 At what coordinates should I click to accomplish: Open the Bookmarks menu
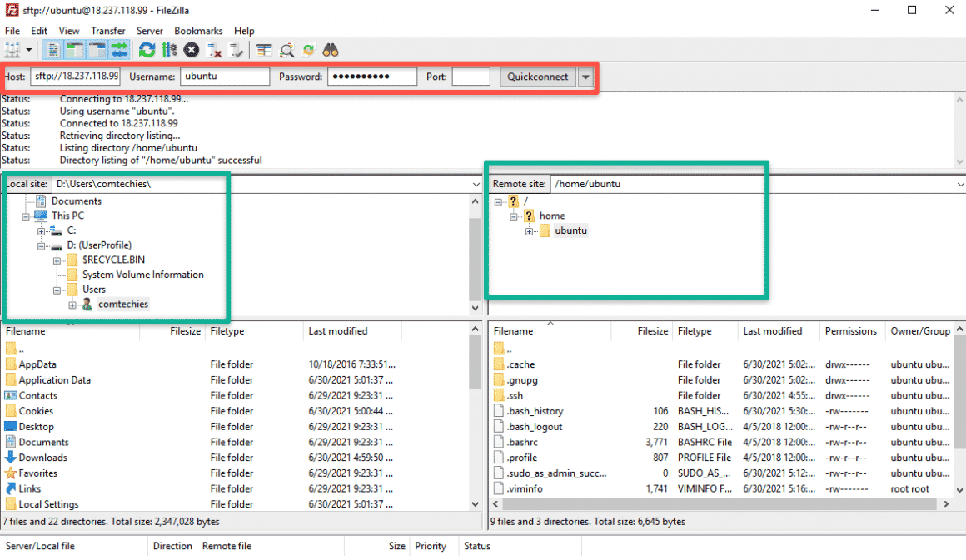coord(198,31)
